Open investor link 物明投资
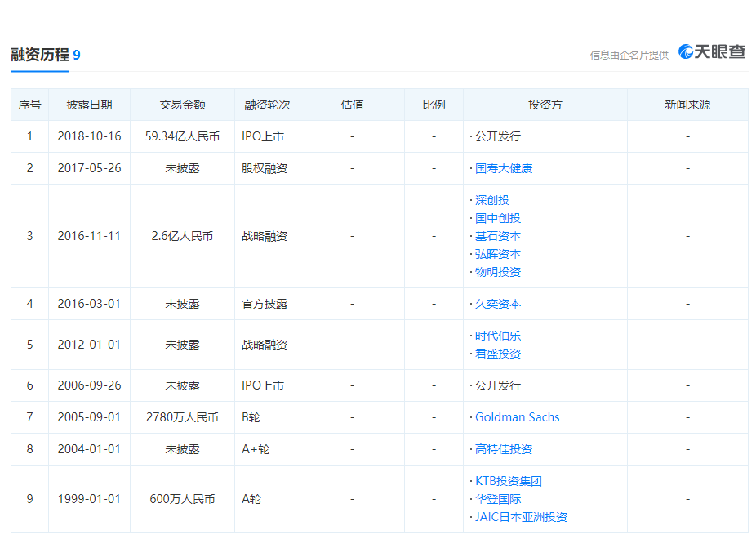 (x=498, y=272)
